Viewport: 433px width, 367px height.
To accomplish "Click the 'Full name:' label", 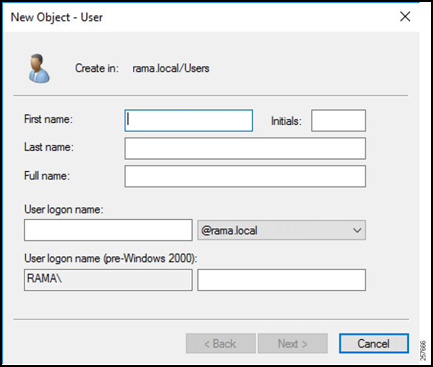I will (47, 176).
